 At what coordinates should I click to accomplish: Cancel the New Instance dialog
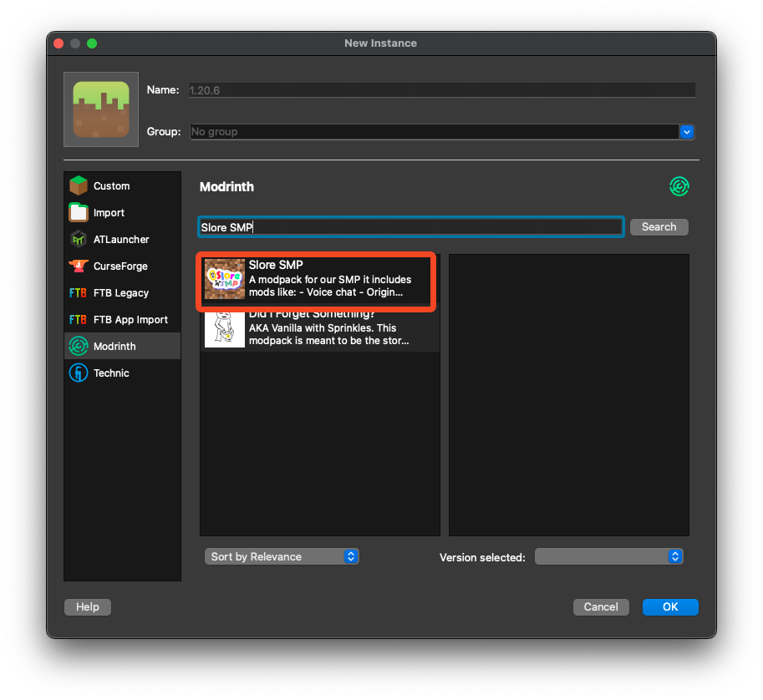[x=601, y=606]
